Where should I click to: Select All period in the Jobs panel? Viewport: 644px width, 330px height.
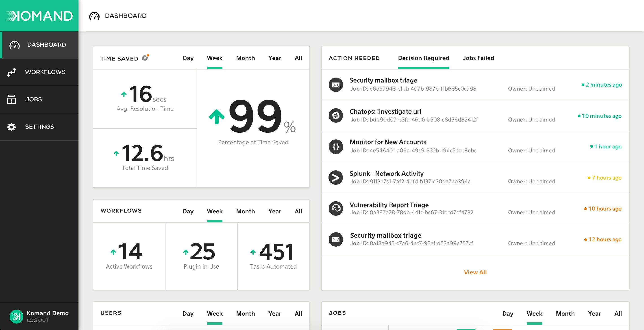click(618, 313)
